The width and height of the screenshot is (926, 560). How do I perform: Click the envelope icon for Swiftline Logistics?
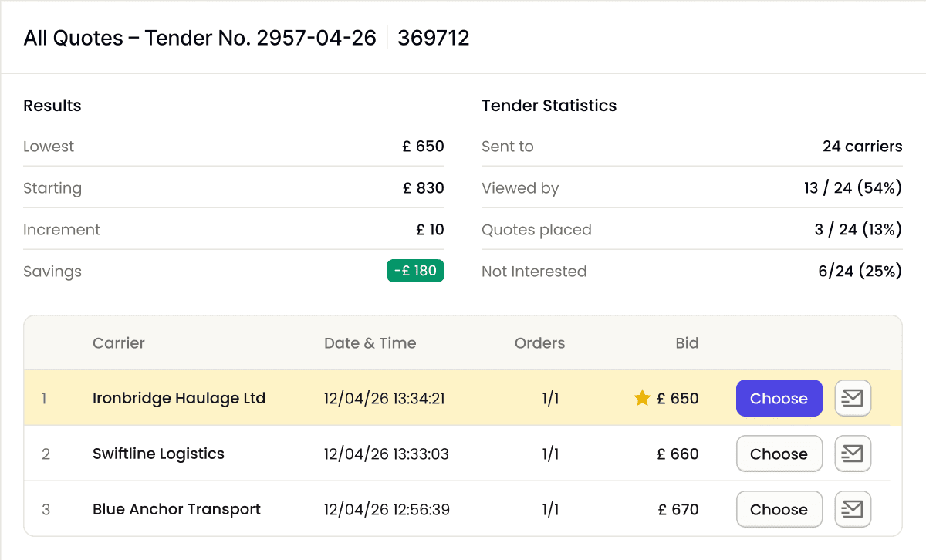852,454
